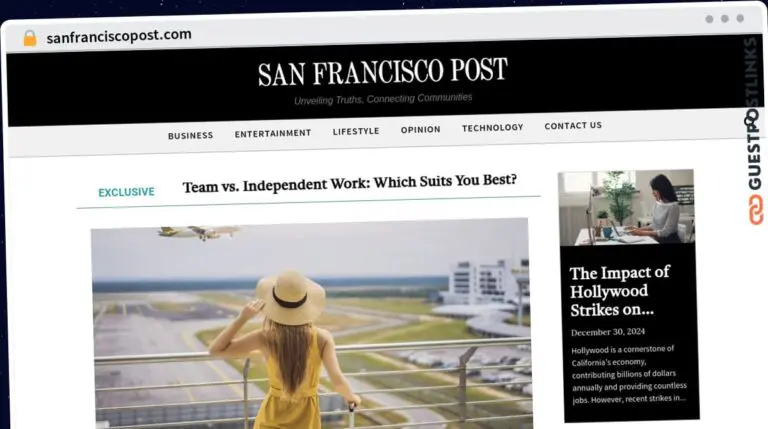Click the woman at airport featured image
Viewport: 768px width, 429px height.
point(312,323)
